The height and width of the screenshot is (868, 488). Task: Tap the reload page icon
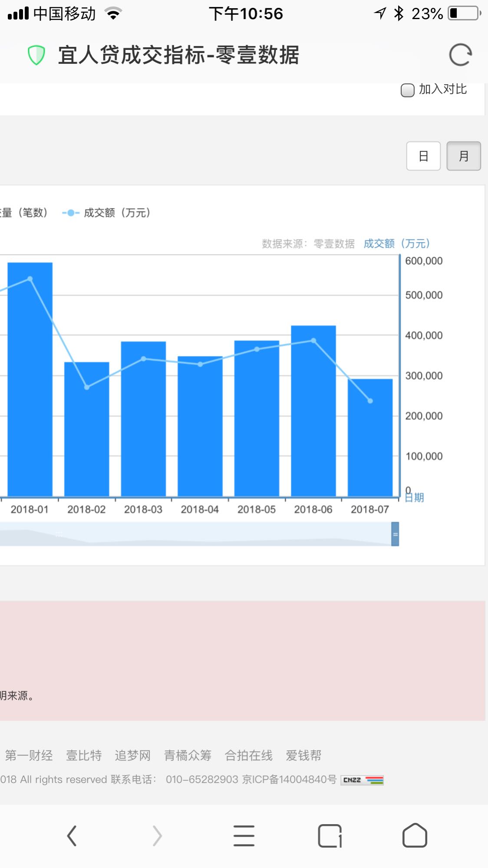pos(460,55)
